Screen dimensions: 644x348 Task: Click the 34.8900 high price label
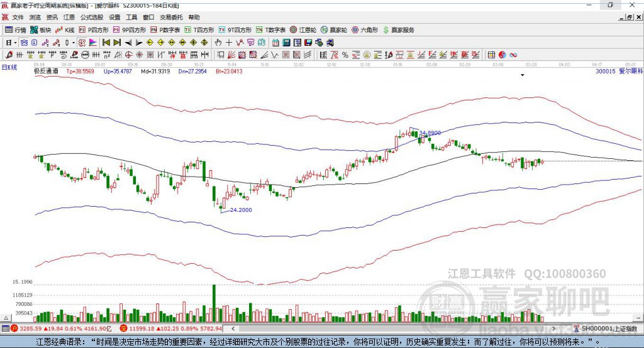coord(430,133)
